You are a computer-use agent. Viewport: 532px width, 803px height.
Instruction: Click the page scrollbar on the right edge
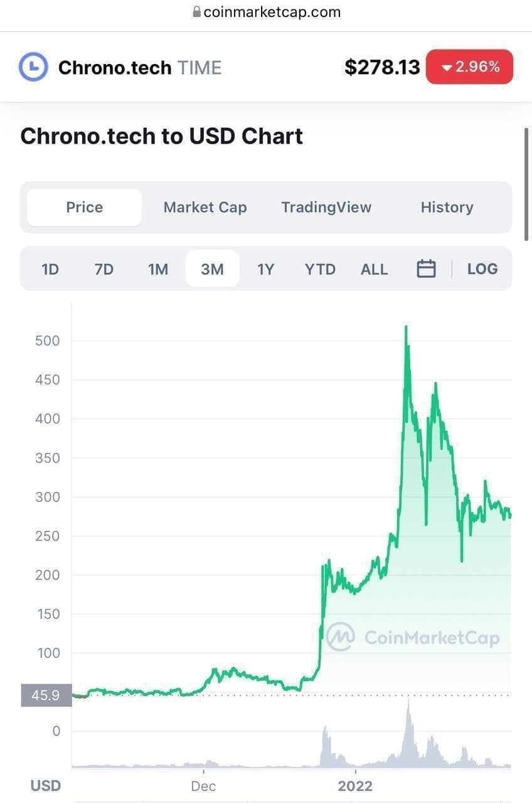point(526,183)
